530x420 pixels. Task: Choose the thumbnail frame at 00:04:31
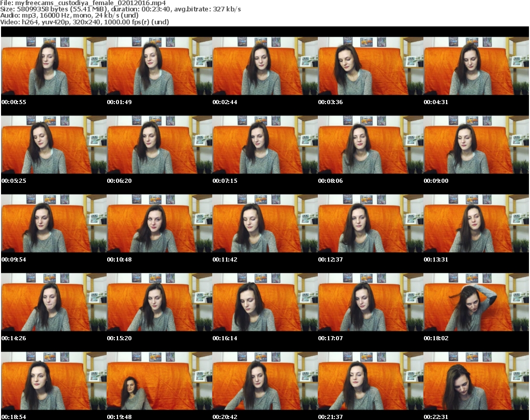click(x=476, y=66)
